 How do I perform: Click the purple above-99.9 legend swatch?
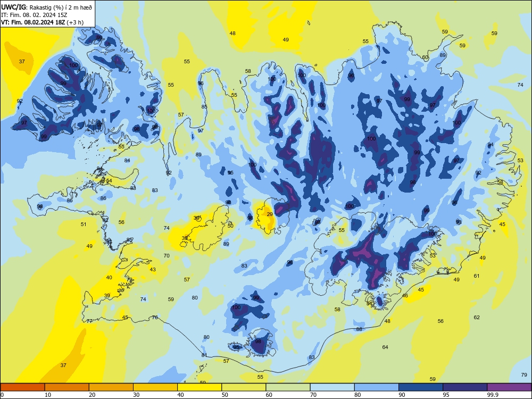coord(509,387)
